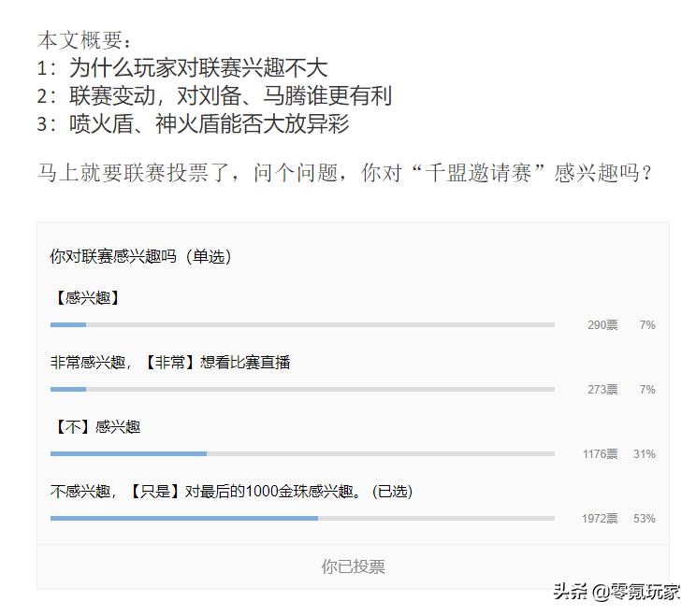
Task: Pick the 【不】感兴趣 poll option
Action: tap(97, 427)
